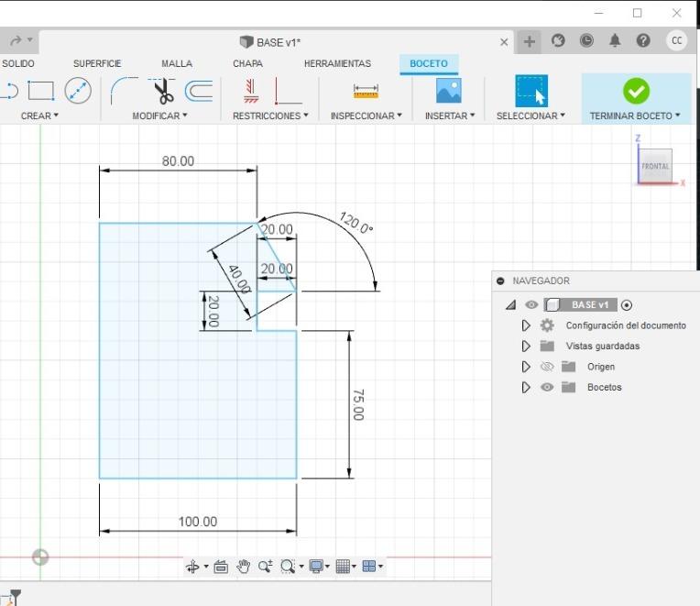The image size is (700, 606).
Task: Collapse the BASE v1 root node
Action: [511, 305]
